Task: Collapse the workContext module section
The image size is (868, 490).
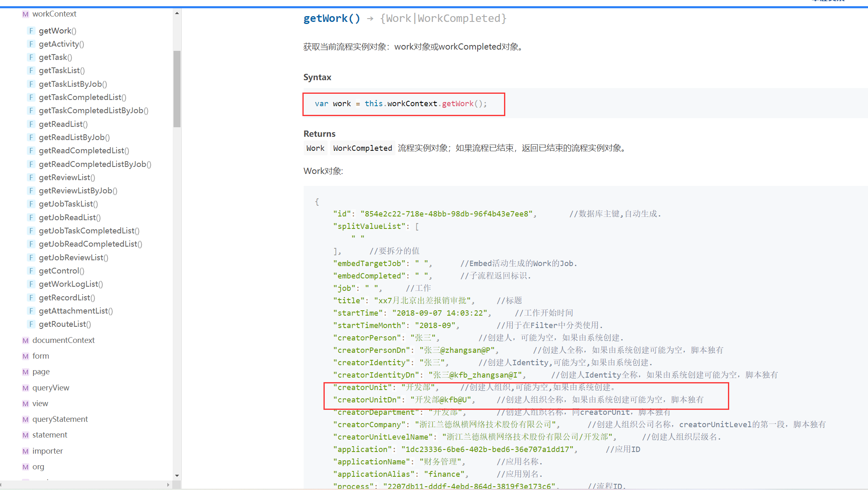Action: click(54, 14)
